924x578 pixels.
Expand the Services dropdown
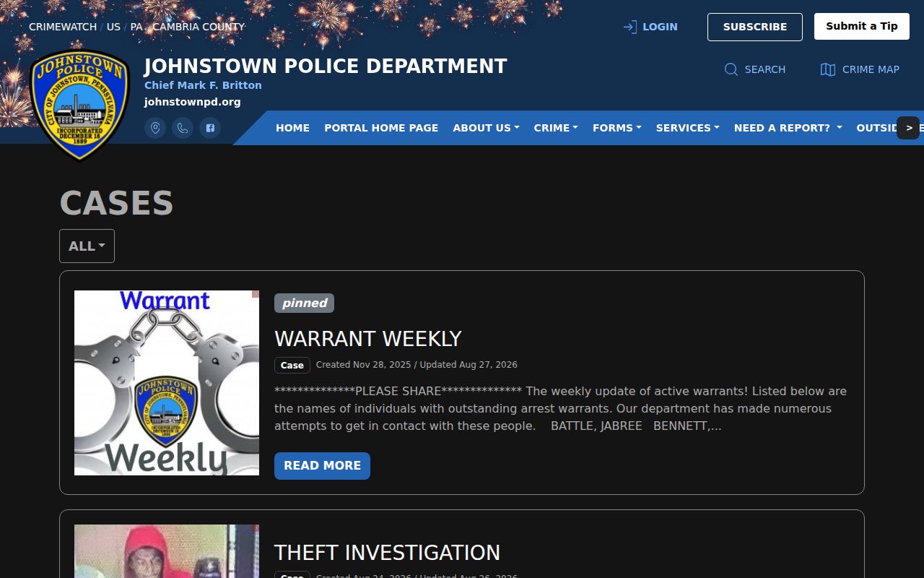[x=687, y=128]
